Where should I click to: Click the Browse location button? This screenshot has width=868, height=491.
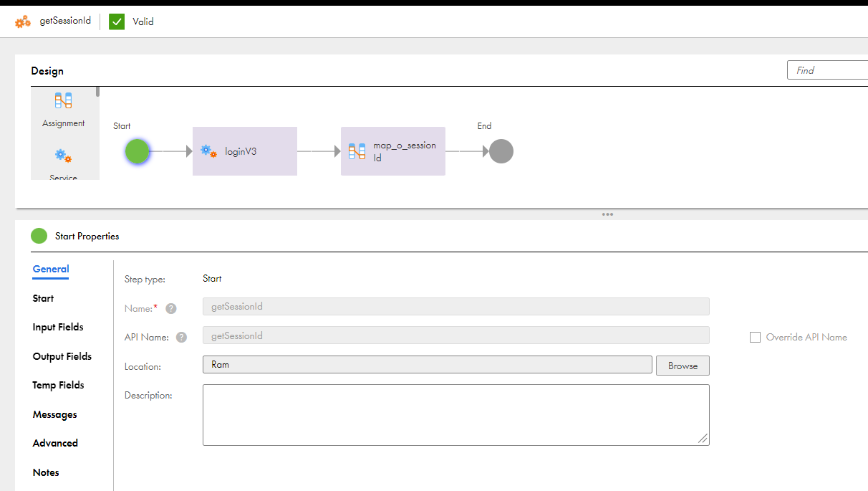tap(683, 366)
